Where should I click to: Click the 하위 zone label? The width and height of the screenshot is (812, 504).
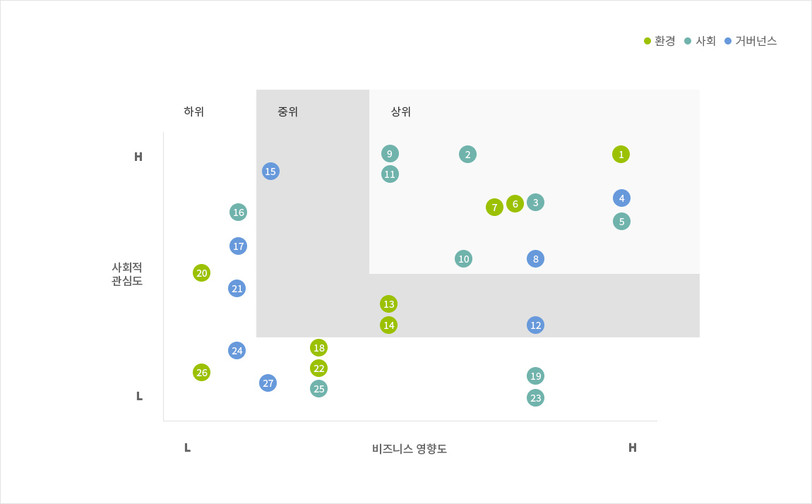pyautogui.click(x=194, y=112)
